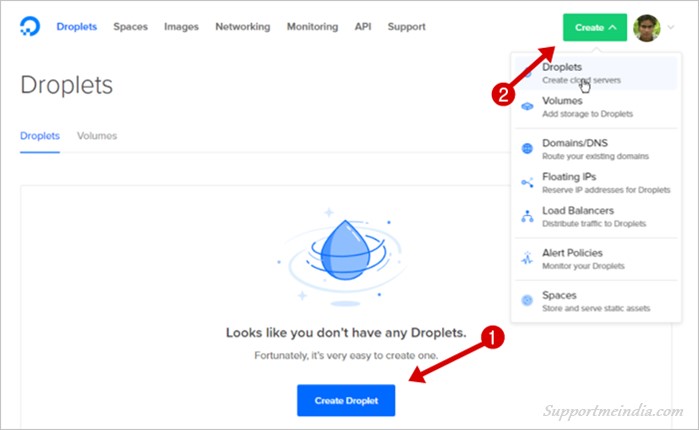Click the Floating IPs icon
This screenshot has width=699, height=430.
[527, 183]
